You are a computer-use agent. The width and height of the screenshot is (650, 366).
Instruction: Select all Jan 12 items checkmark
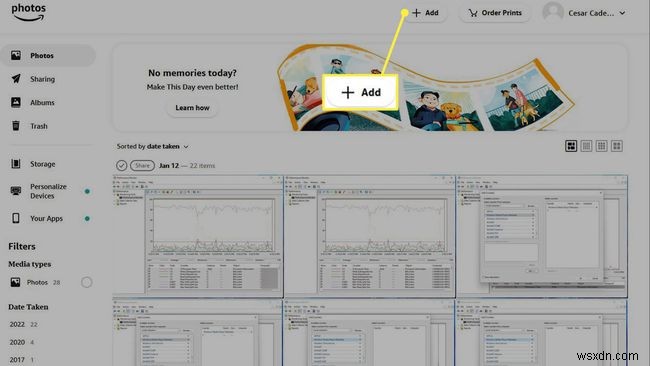[121, 165]
